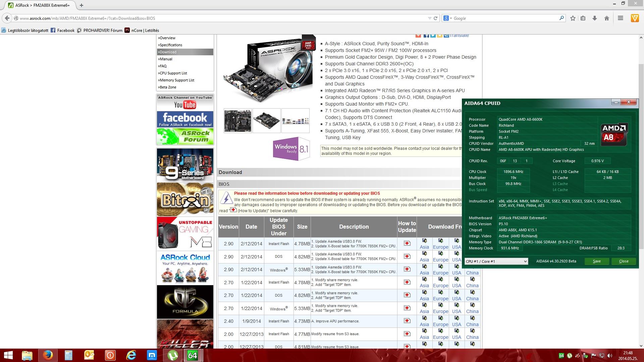Click Save in AIDA64 CPUID window
The height and width of the screenshot is (362, 644).
point(597,261)
